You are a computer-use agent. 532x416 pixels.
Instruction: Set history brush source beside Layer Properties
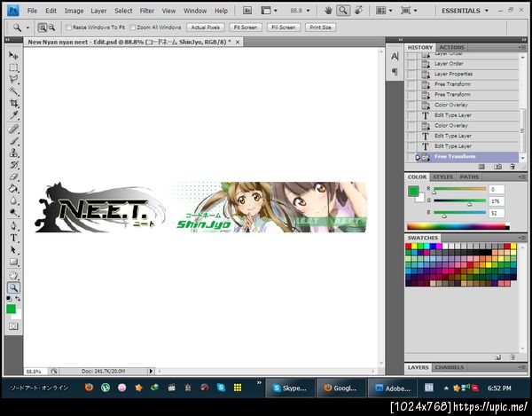[411, 74]
